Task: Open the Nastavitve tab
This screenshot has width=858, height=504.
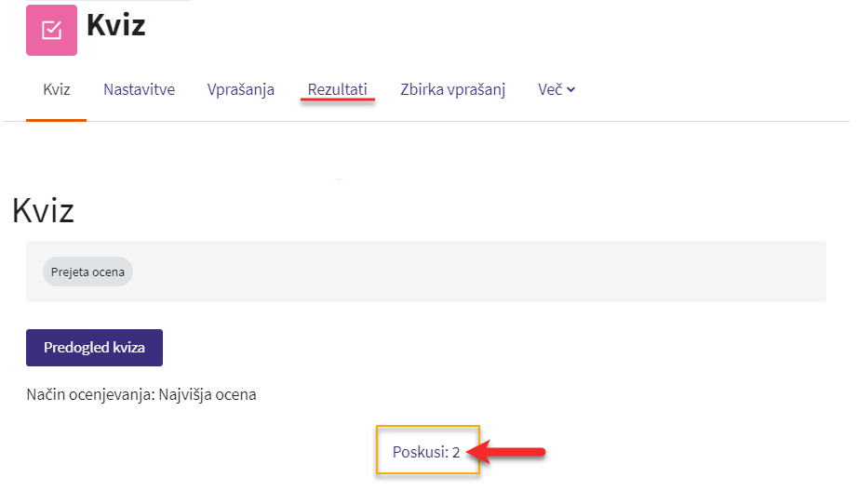Action: pos(139,89)
